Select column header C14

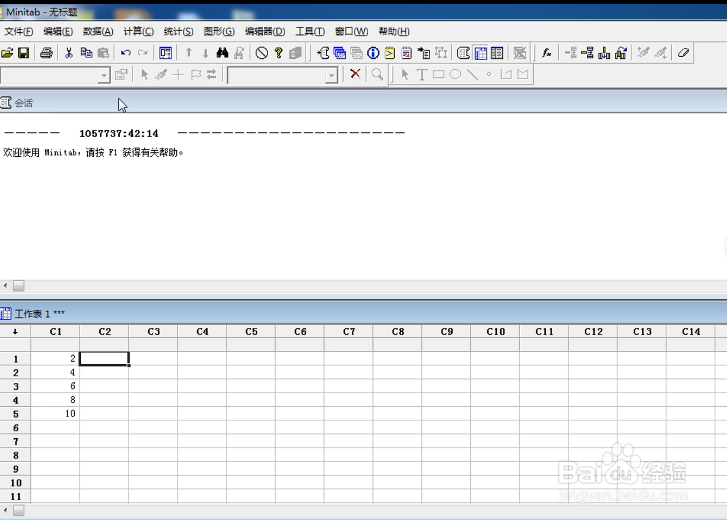[x=691, y=331]
